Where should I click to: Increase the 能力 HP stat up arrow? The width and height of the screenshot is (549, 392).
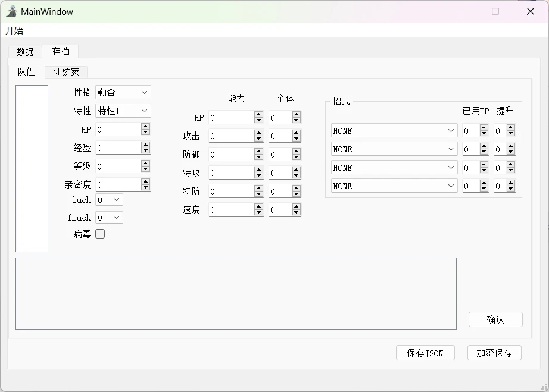click(x=259, y=114)
